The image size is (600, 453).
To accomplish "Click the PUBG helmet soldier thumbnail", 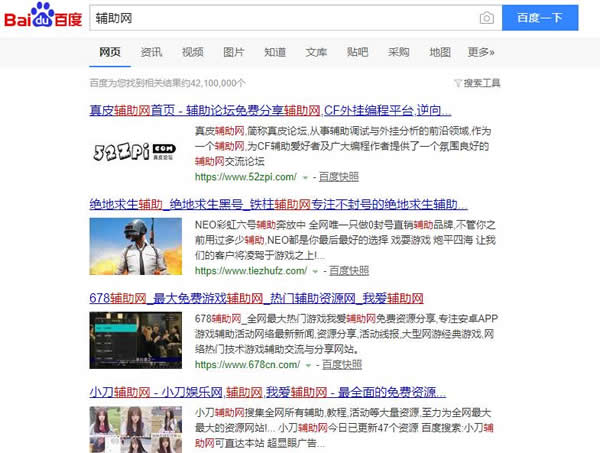I will pos(135,246).
